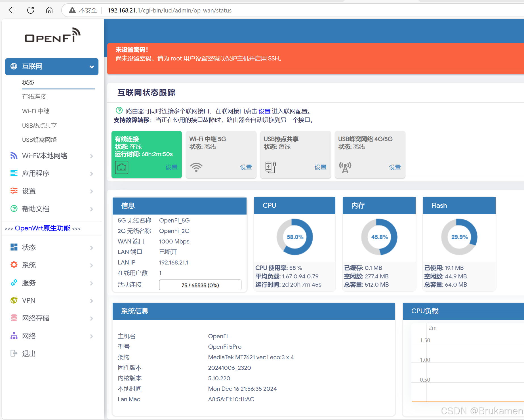
Task: Click the Flash 29.9% donut gauge
Action: point(459,237)
